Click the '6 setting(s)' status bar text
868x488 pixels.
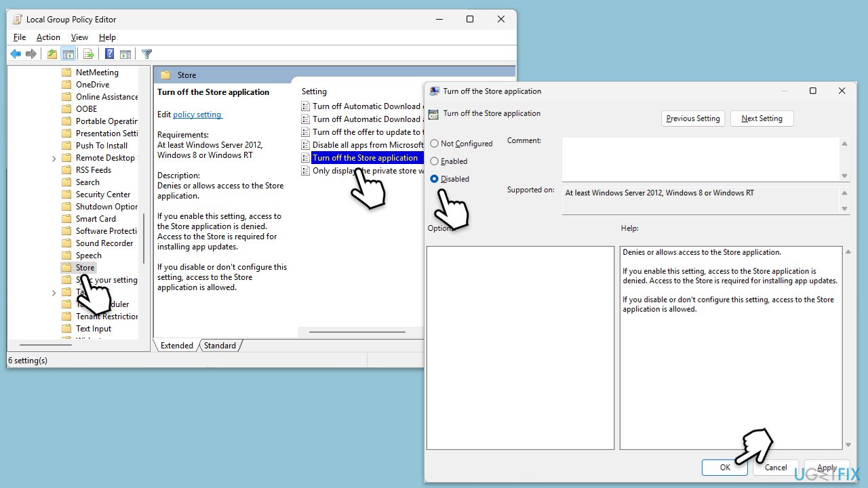coord(28,361)
